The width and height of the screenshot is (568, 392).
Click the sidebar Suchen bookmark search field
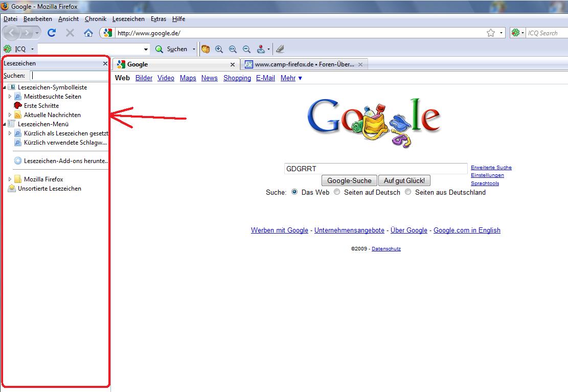point(69,75)
